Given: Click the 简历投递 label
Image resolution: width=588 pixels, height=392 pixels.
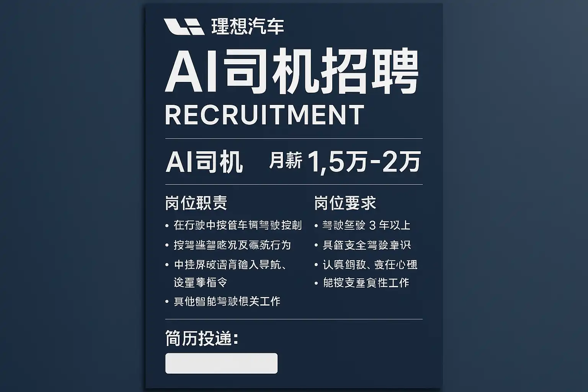Looking at the screenshot, I should point(201,338).
